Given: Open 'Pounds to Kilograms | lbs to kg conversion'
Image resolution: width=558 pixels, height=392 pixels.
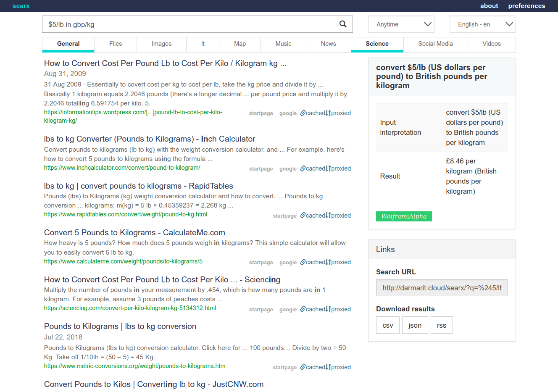Looking at the screenshot, I should [x=120, y=326].
